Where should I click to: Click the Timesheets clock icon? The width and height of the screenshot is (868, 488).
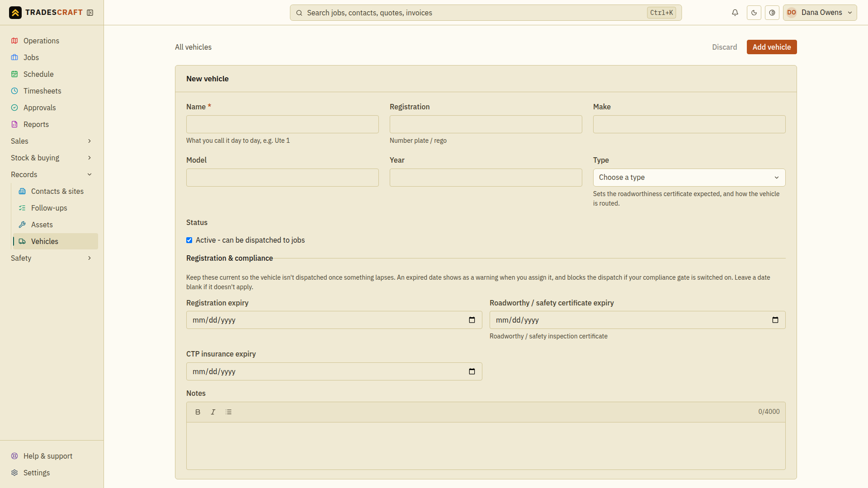[14, 91]
